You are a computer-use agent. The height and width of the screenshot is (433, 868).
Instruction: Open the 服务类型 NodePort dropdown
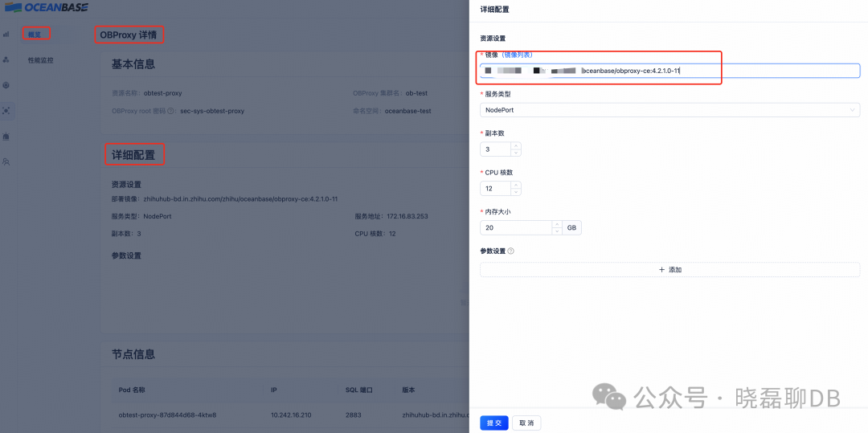669,110
